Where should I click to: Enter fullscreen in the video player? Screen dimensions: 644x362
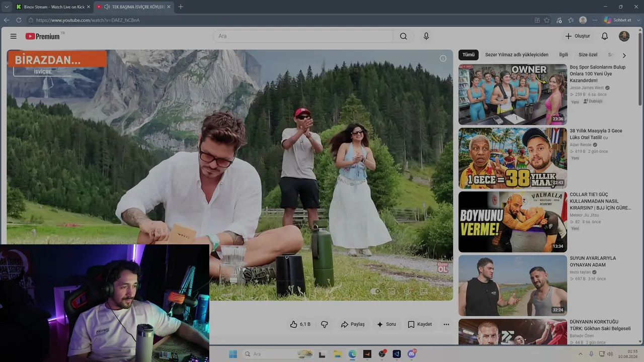[x=441, y=291]
